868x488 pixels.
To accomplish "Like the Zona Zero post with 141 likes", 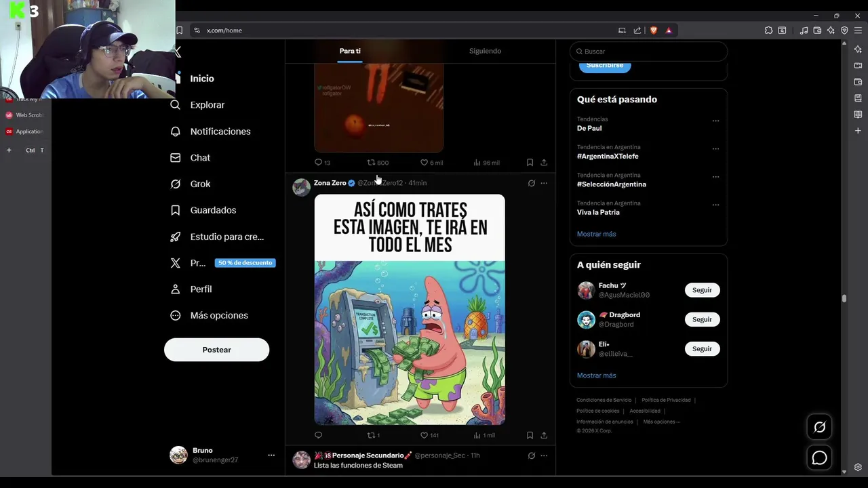I will pos(429,435).
